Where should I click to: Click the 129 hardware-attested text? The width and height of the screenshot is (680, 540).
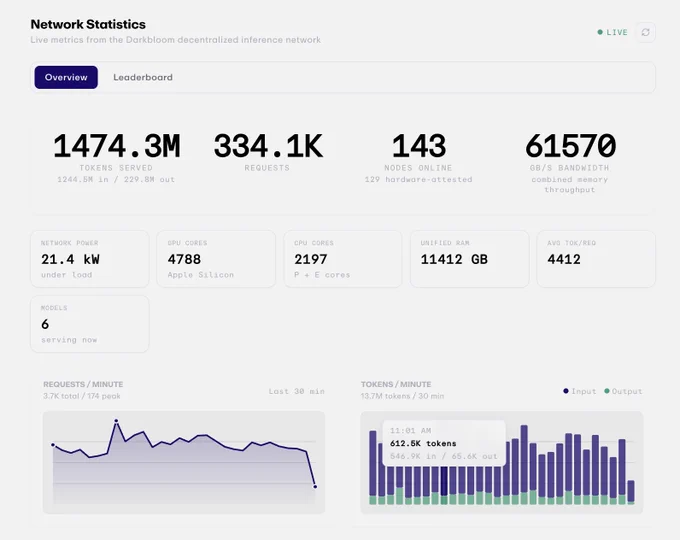tap(418, 180)
